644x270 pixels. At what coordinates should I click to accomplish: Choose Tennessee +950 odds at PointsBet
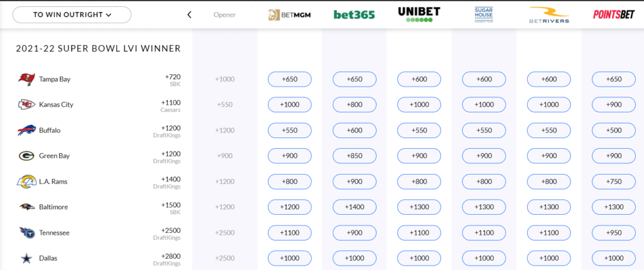tap(614, 233)
